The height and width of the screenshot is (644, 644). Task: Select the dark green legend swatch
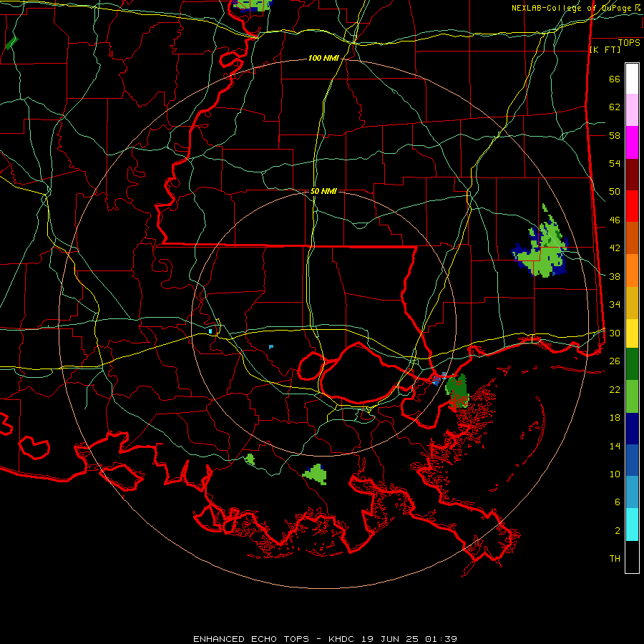[632, 364]
